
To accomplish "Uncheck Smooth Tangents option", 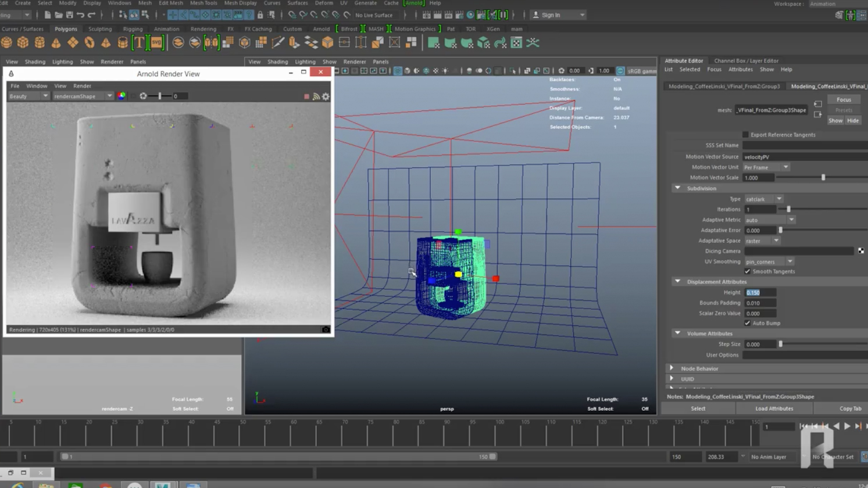I will tap(748, 271).
